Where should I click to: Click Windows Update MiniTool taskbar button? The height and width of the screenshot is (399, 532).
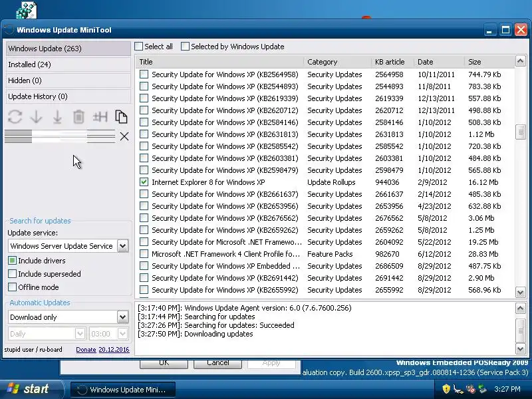123,390
